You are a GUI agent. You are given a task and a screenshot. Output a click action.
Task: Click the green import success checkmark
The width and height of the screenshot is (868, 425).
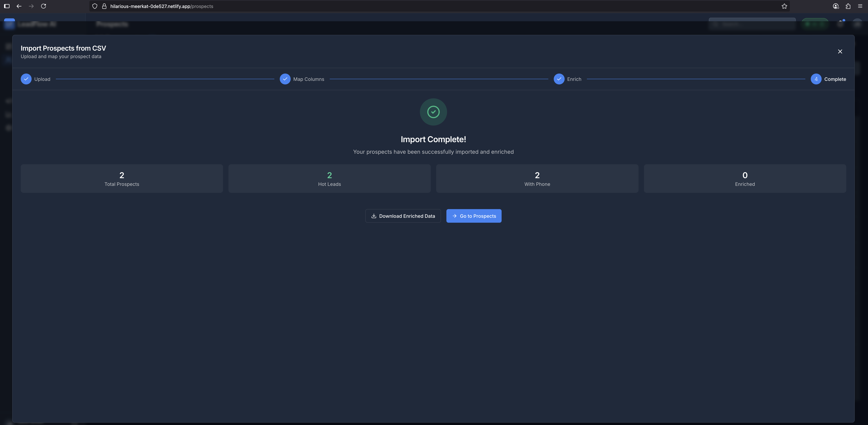[433, 112]
